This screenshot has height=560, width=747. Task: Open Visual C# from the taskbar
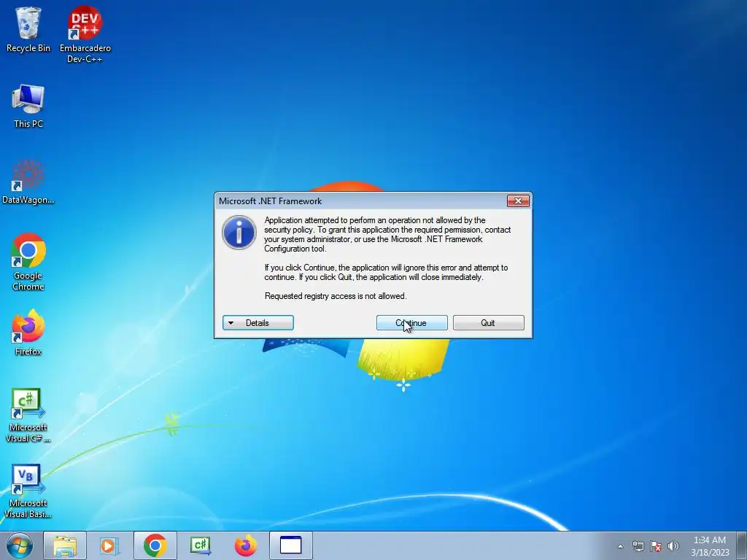click(x=201, y=545)
